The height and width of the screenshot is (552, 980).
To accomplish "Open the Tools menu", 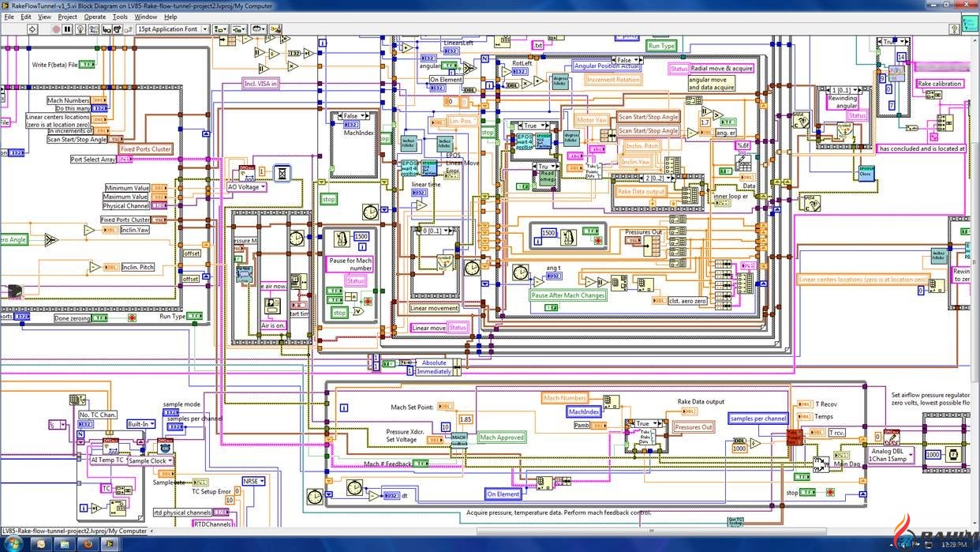I will pyautogui.click(x=119, y=16).
